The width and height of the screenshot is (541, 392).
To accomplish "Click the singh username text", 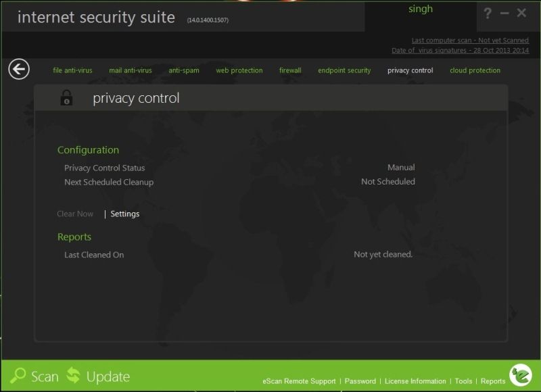I will pyautogui.click(x=421, y=9).
